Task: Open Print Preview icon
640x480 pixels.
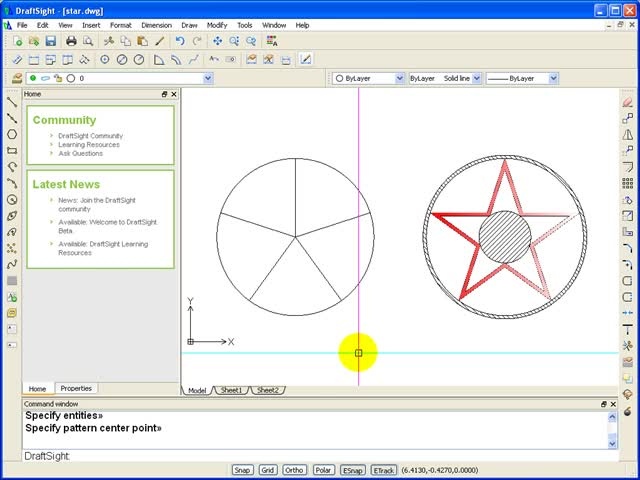Action: click(x=88, y=41)
